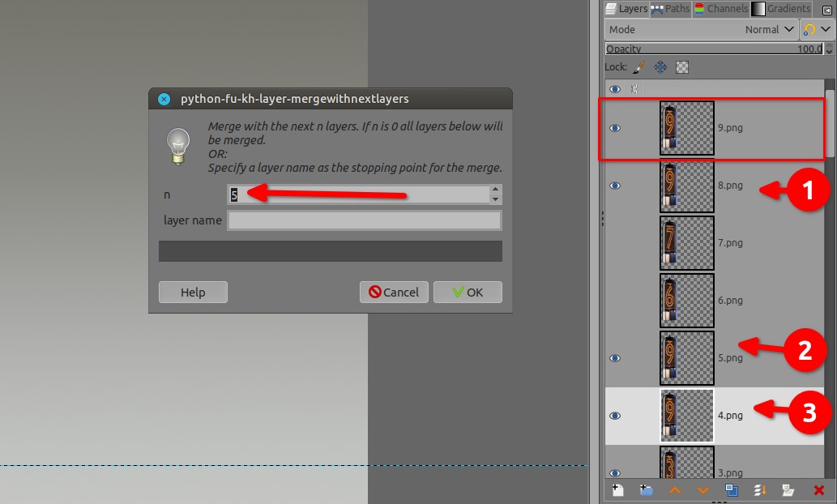The image size is (837, 504).
Task: Create a new layer group
Action: click(646, 490)
